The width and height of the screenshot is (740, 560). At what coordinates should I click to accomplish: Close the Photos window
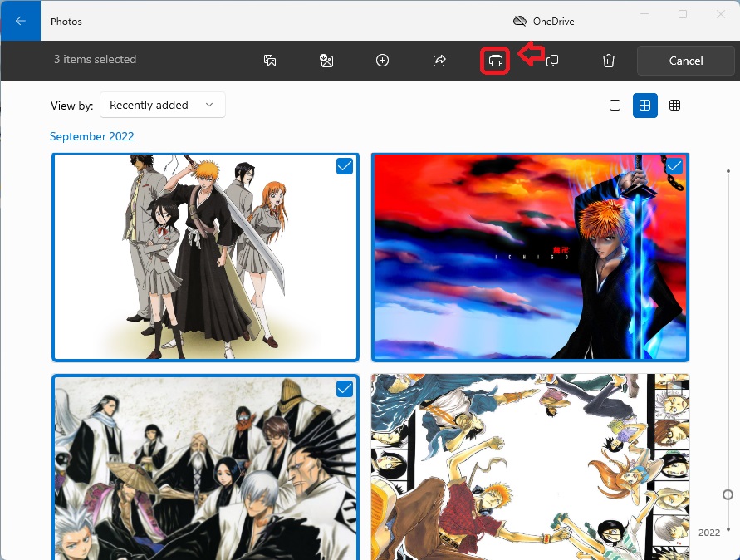[721, 14]
